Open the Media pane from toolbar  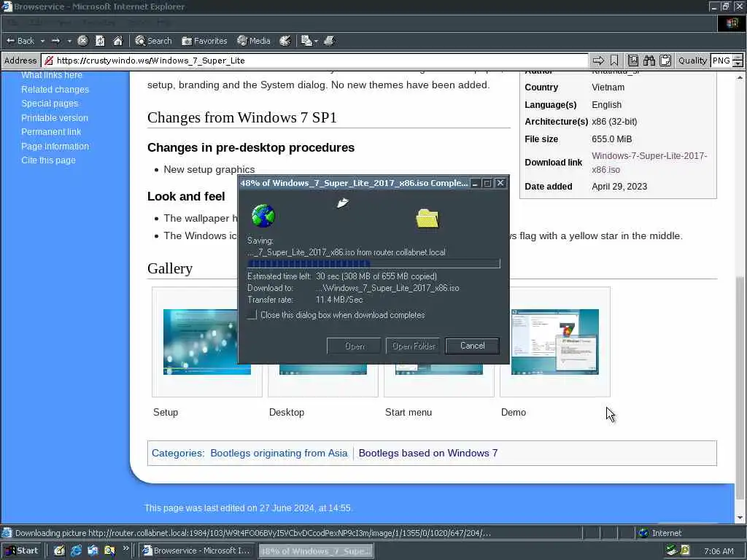(254, 41)
